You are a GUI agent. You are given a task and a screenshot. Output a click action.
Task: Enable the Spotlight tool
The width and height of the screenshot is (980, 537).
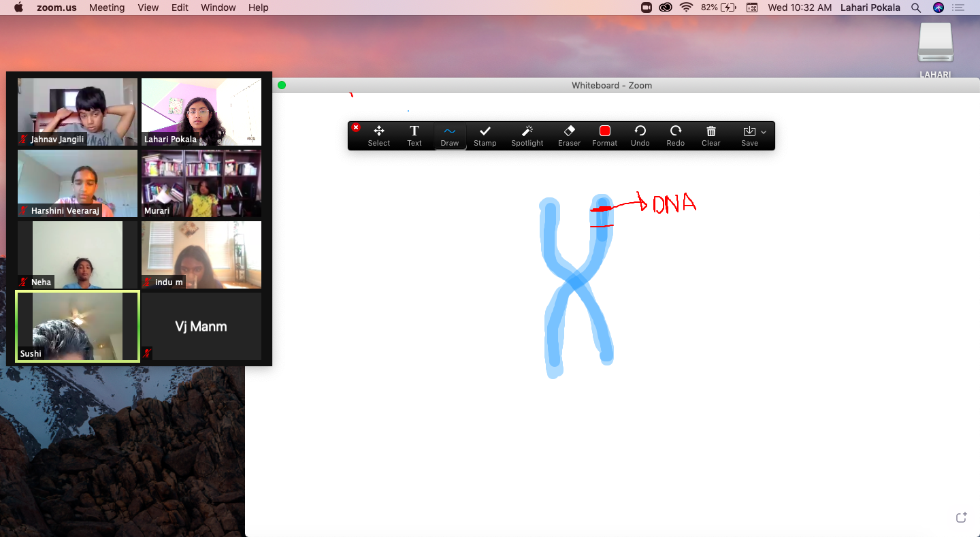(527, 135)
